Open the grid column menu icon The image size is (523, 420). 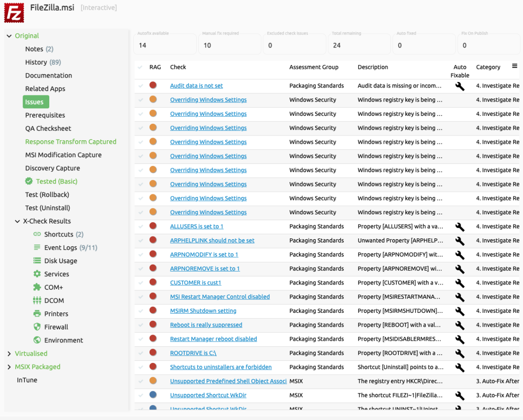click(x=515, y=66)
